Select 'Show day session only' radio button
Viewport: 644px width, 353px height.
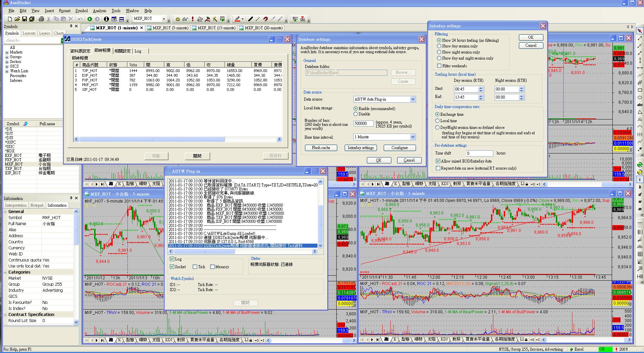point(439,46)
